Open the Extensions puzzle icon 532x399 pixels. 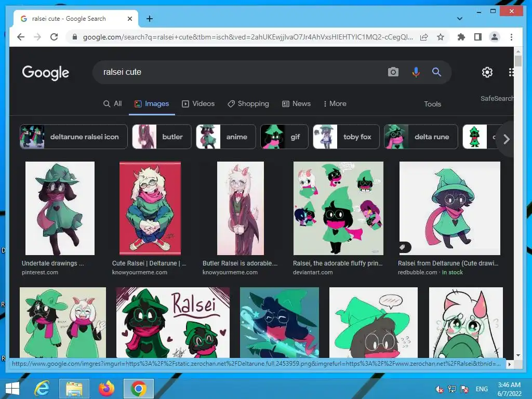point(461,37)
